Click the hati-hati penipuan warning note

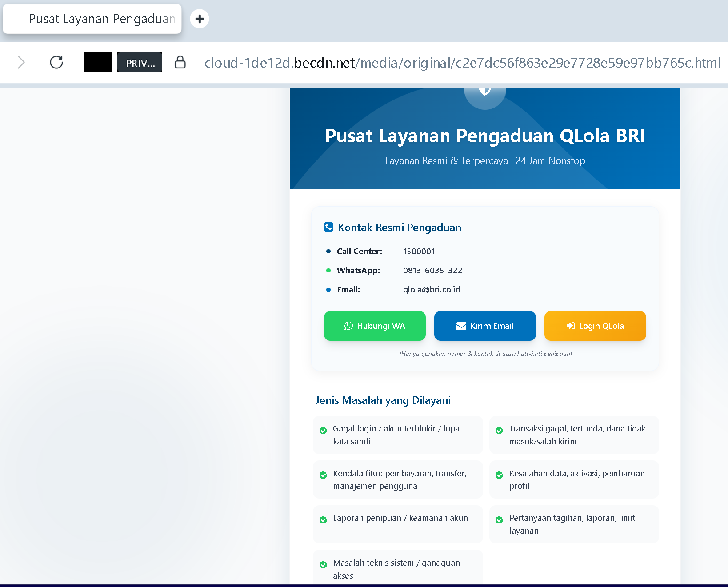485,354
